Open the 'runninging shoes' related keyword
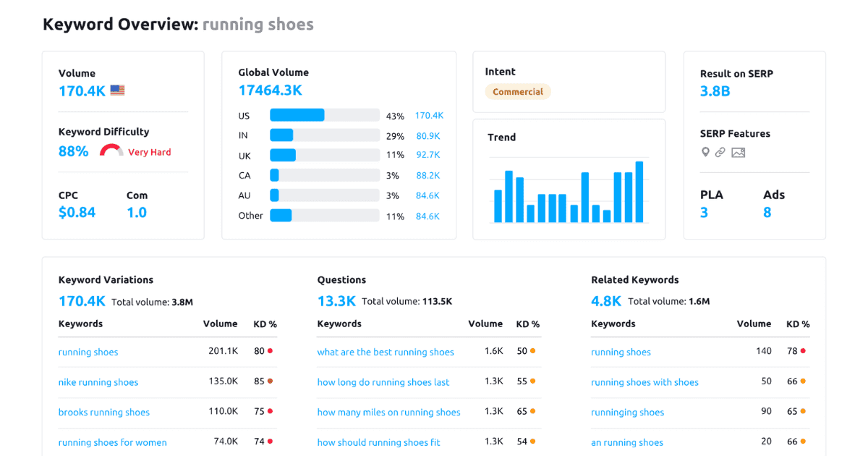Screen dimensions: 868x456 pyautogui.click(x=627, y=413)
